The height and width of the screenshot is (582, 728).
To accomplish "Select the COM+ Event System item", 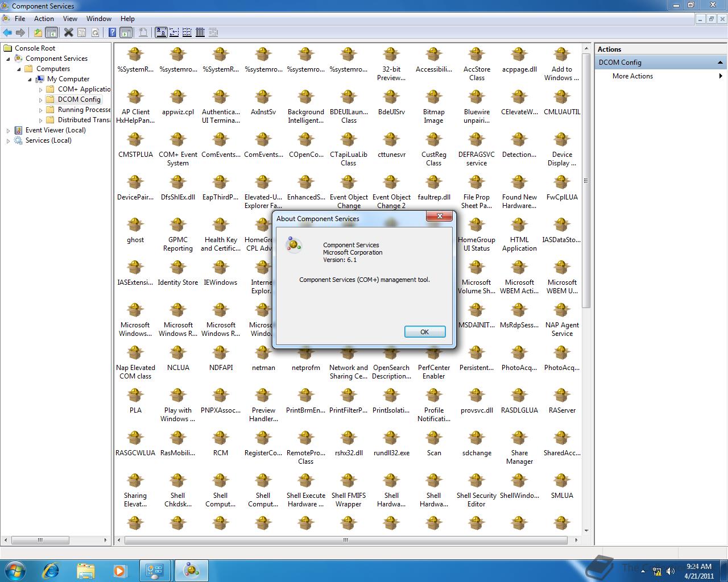I will (x=178, y=149).
